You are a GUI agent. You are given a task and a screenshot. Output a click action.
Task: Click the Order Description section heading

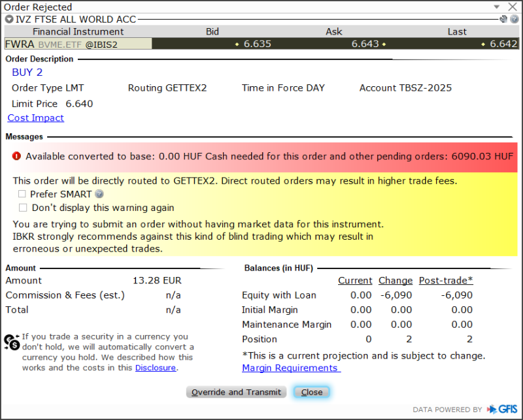(x=39, y=59)
